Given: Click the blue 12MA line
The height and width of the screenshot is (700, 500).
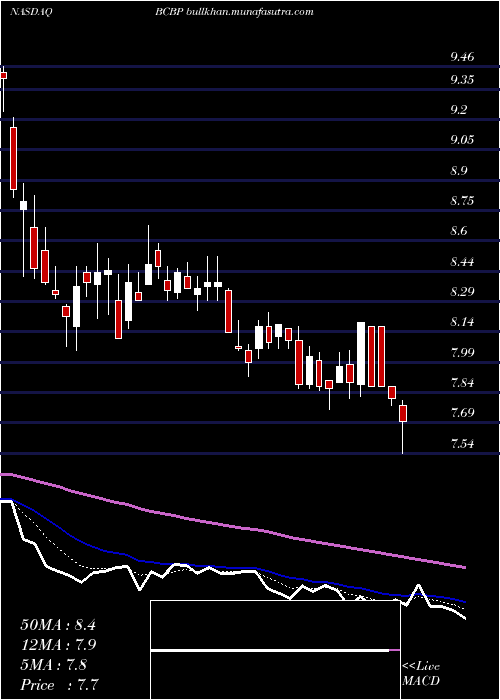Looking at the screenshot, I should coord(232,566).
